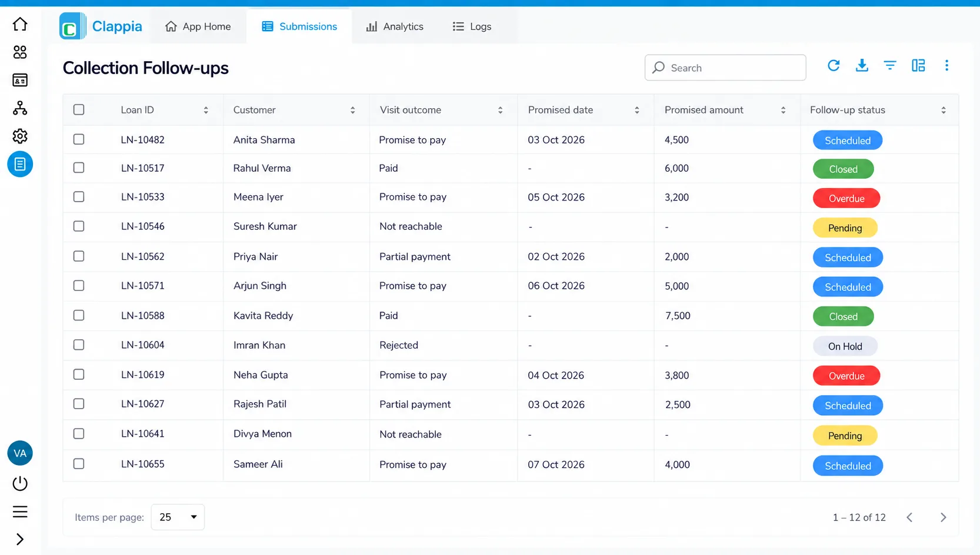Open the settings gear in the sidebar
This screenshot has height=555, width=980.
coord(20,136)
